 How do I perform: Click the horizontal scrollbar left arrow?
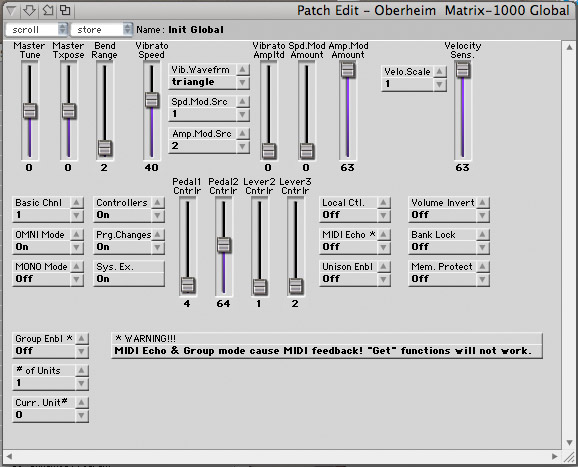coord(9,456)
